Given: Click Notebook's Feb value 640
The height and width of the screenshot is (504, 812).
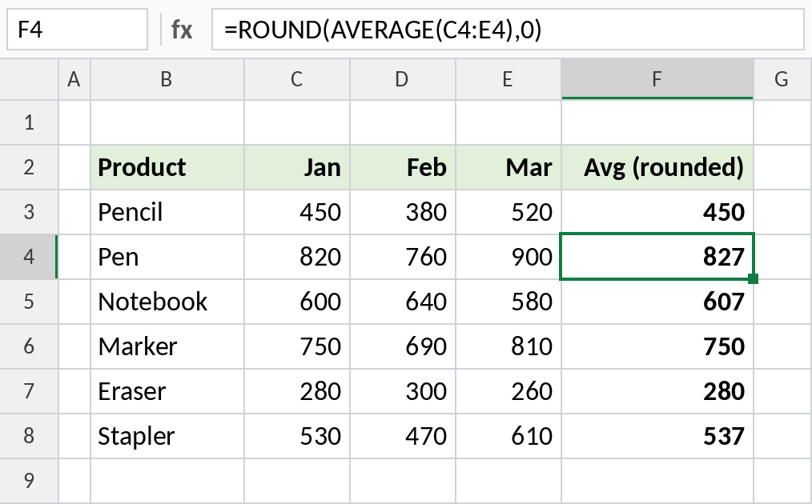Looking at the screenshot, I should coord(402,302).
